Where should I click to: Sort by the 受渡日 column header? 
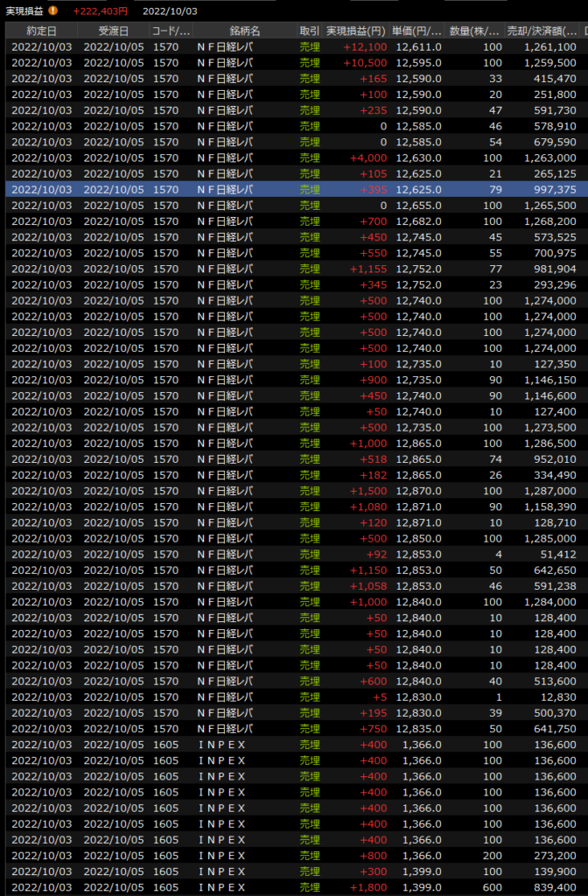point(114,31)
